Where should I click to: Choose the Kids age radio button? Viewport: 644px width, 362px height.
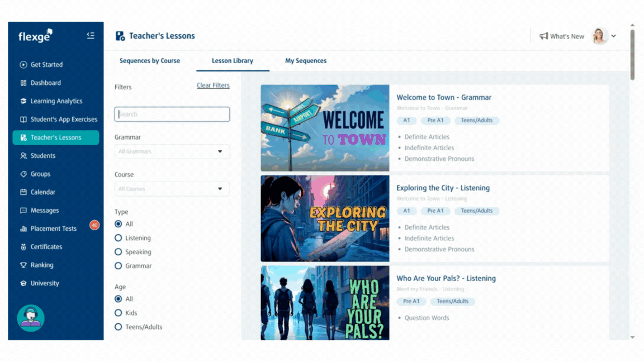tap(119, 313)
